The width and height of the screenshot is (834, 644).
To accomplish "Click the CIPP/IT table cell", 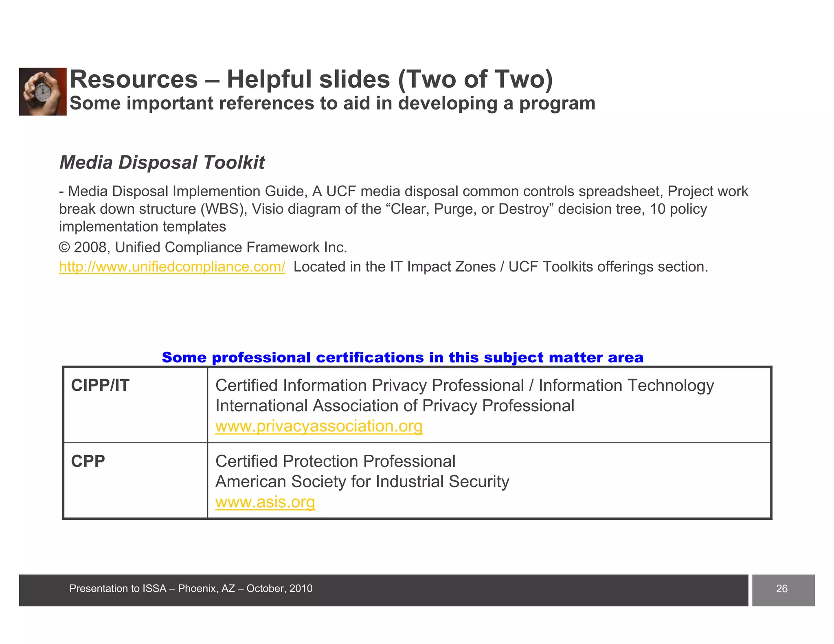I will (100, 386).
